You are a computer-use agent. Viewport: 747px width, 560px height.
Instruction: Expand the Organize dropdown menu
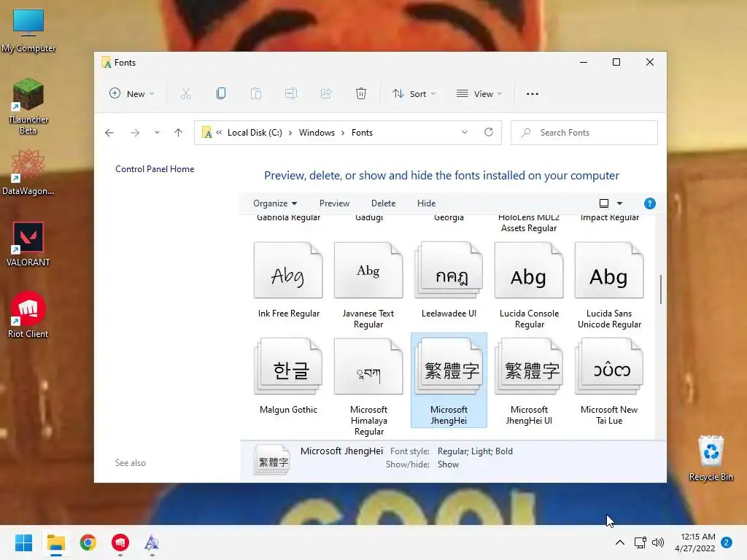[275, 203]
